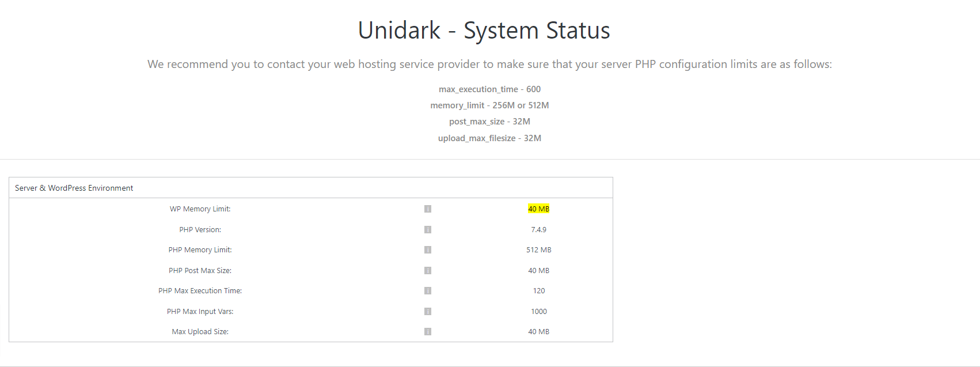Click the 7.4.9 PHP version value
The width and height of the screenshot is (980, 367).
pyautogui.click(x=539, y=230)
